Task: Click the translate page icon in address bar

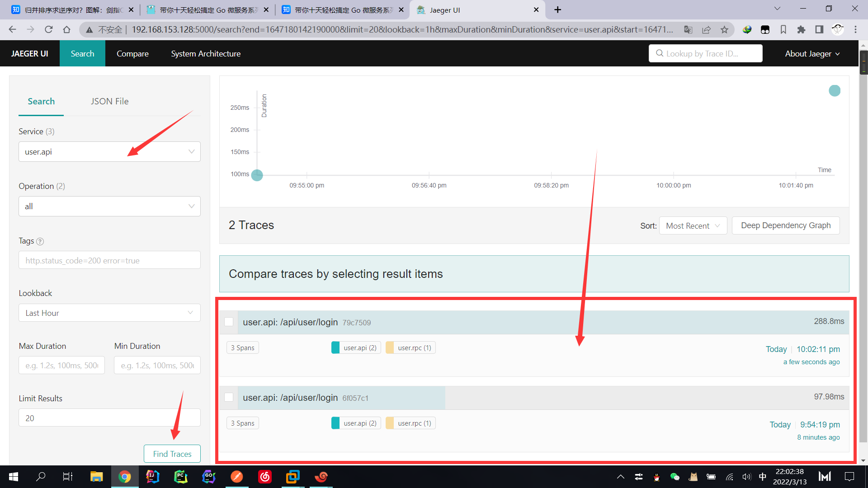Action: (688, 30)
